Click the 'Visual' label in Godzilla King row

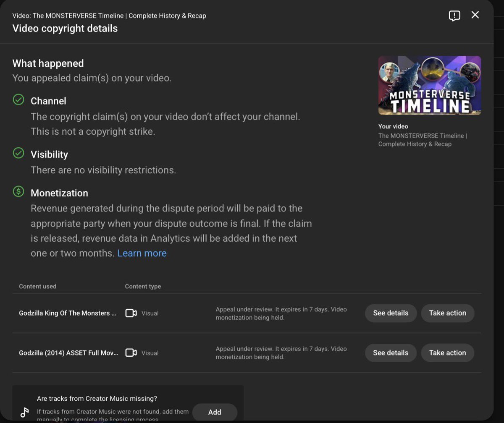click(150, 313)
